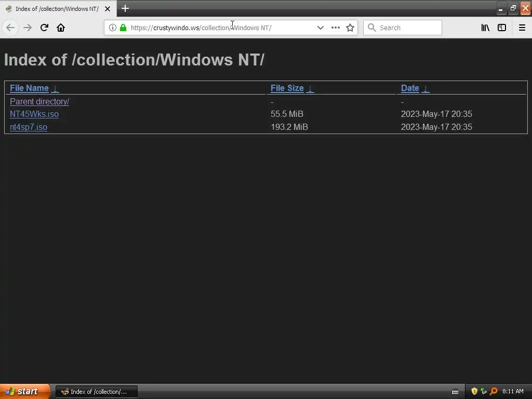Viewport: 532px width, 399px height.
Task: Restore down the browser window
Action: tap(513, 8)
